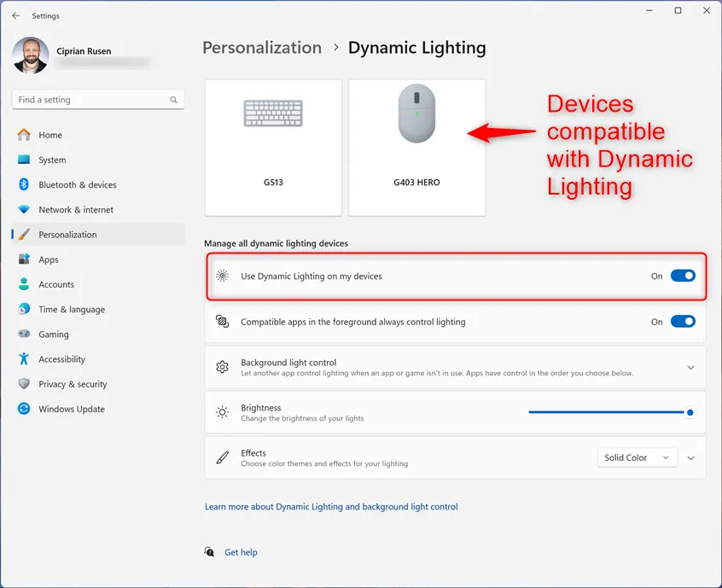Click the search magnifier icon
Viewport: 722px width, 588px height.
click(x=174, y=100)
